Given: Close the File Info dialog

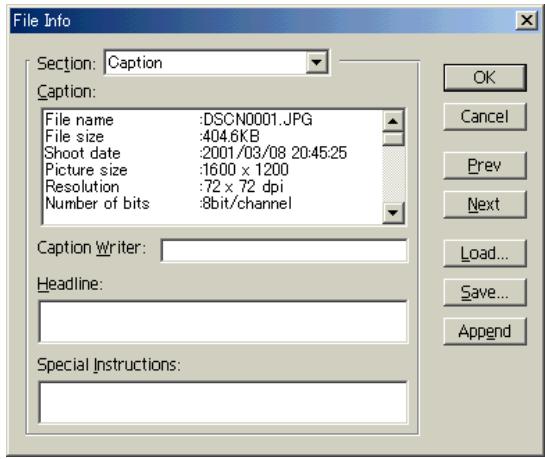Looking at the screenshot, I should tap(527, 21).
